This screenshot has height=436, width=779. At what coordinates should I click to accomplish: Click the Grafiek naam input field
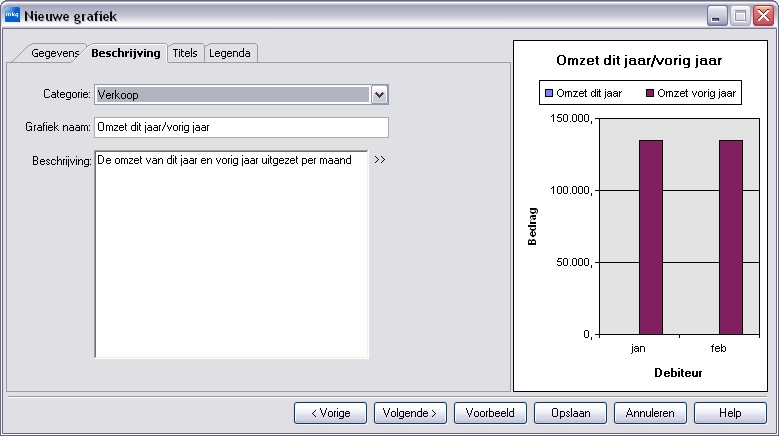241,127
